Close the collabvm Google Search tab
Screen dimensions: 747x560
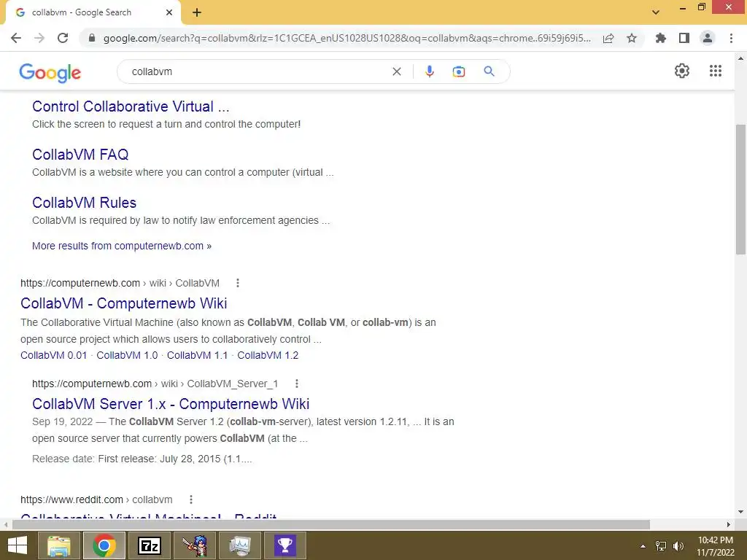click(169, 12)
